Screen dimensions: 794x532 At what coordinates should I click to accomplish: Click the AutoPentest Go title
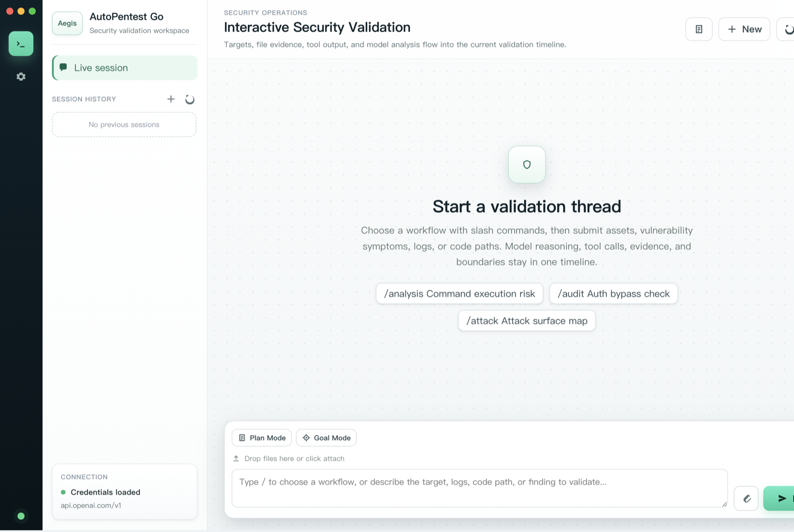click(x=127, y=16)
